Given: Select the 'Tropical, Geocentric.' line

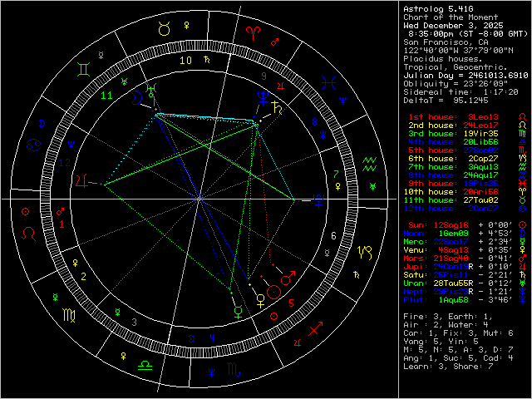Looking at the screenshot, I should click(x=456, y=67).
